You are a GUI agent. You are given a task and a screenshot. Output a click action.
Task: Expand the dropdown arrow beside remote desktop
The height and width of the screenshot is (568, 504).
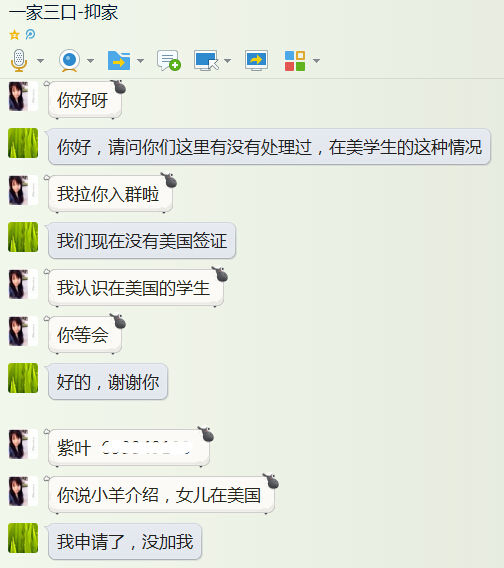228,60
